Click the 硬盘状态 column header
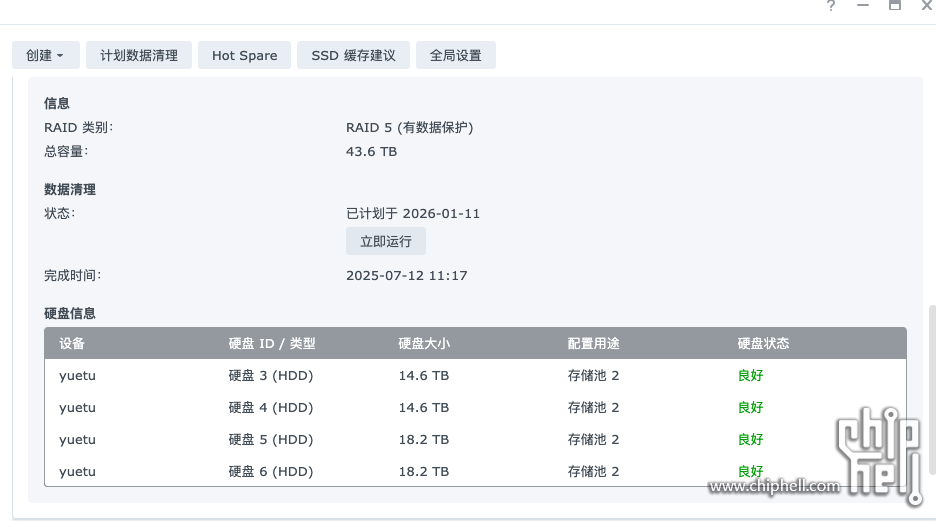The image size is (936, 521). click(x=764, y=344)
